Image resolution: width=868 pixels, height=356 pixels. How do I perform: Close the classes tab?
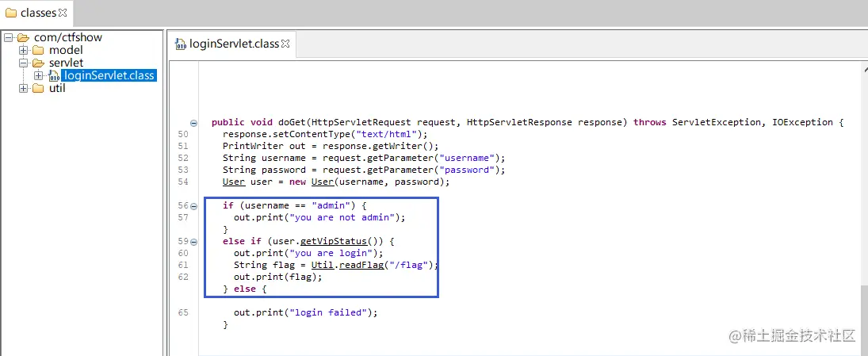pyautogui.click(x=63, y=12)
